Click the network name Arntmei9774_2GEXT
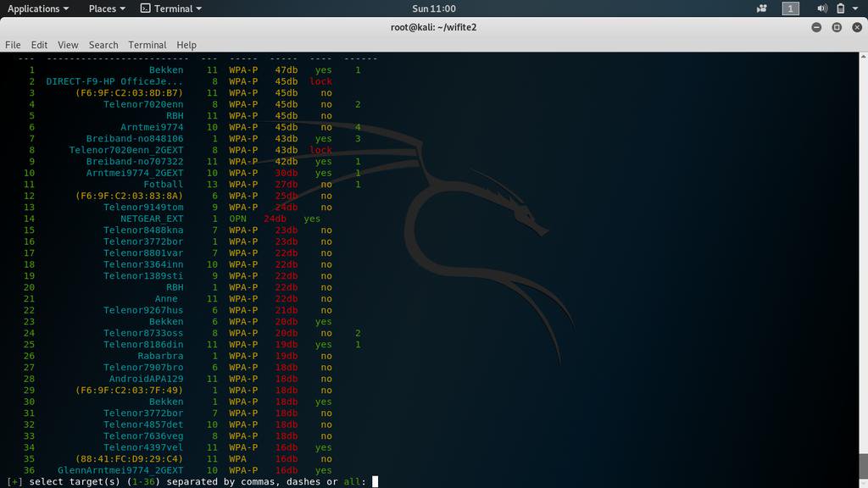Image resolution: width=868 pixels, height=488 pixels. coord(135,173)
